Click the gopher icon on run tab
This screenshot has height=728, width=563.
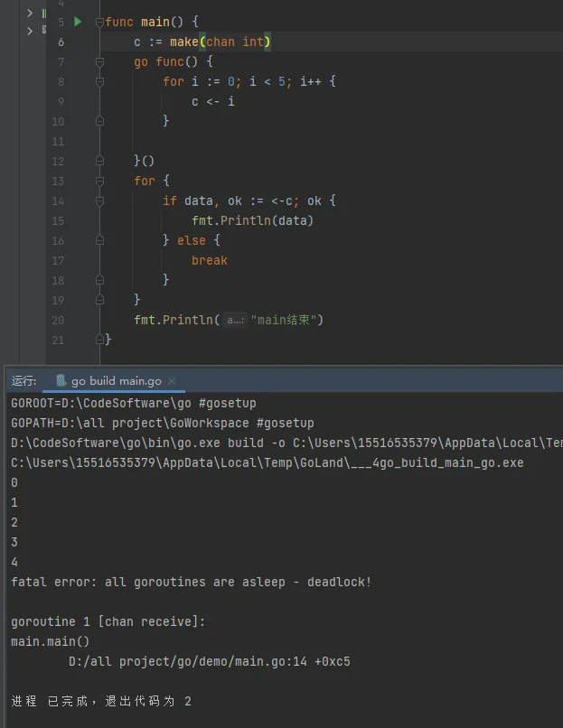coord(61,381)
